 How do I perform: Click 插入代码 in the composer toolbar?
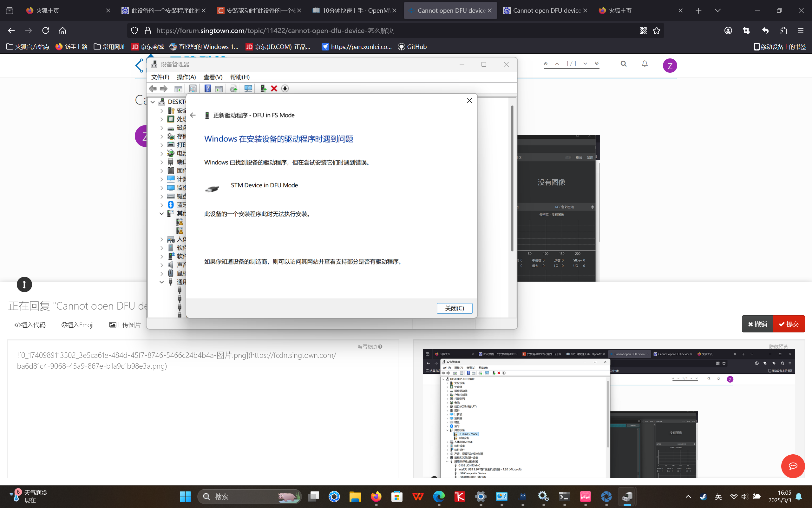30,325
